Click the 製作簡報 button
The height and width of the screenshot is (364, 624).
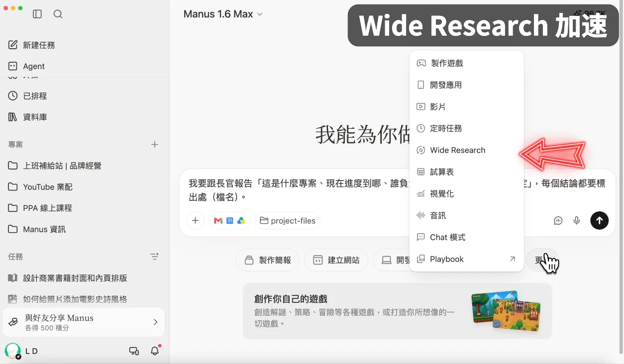(x=268, y=260)
